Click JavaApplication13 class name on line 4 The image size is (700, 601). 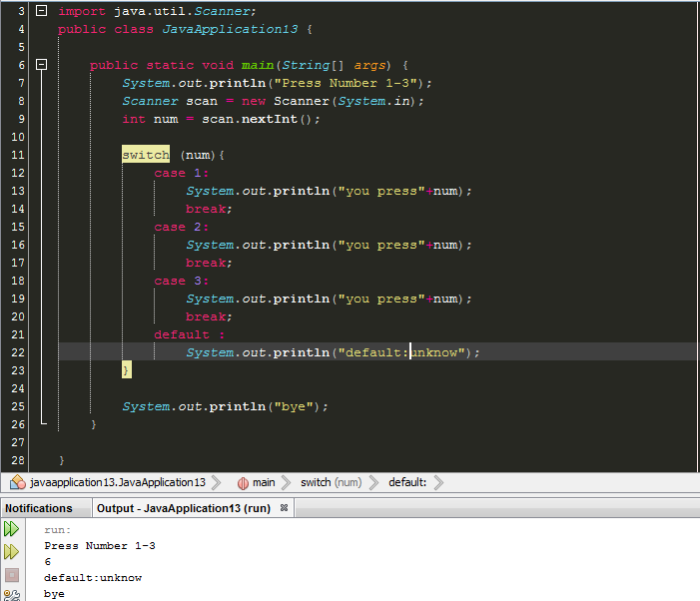(x=230, y=29)
